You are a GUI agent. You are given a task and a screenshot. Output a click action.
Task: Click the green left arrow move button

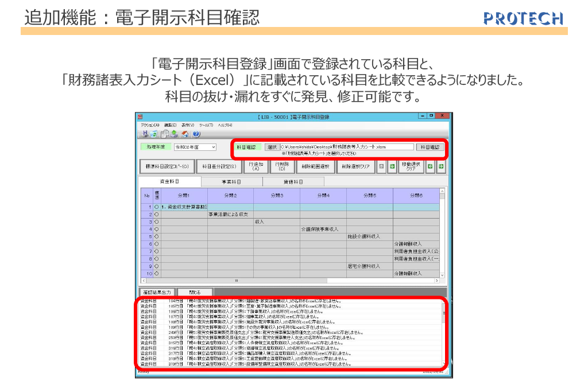tap(430, 166)
